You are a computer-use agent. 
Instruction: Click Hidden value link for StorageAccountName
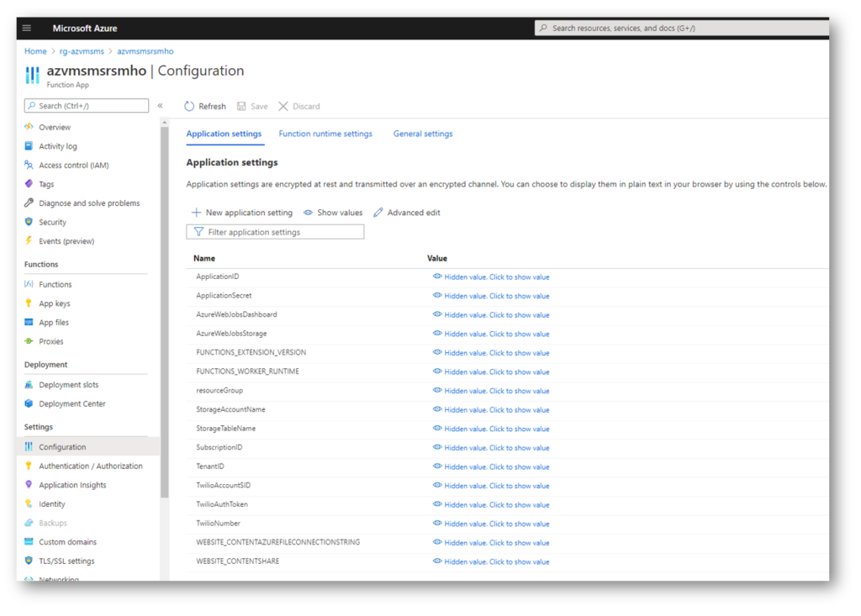496,410
